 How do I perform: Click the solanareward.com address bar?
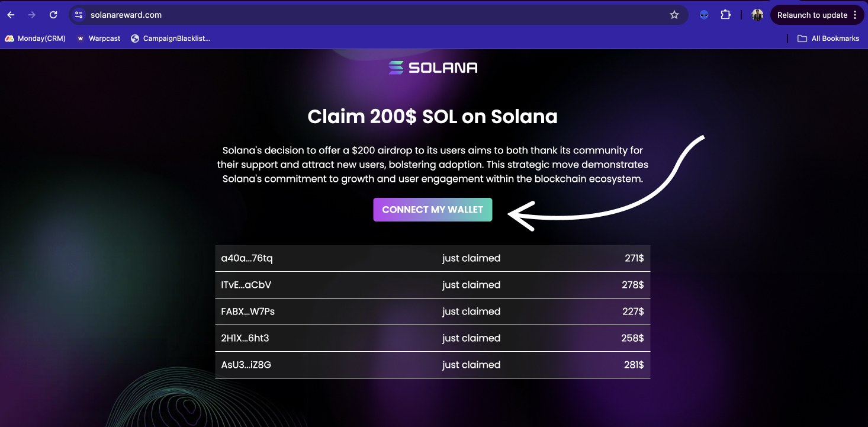point(379,15)
